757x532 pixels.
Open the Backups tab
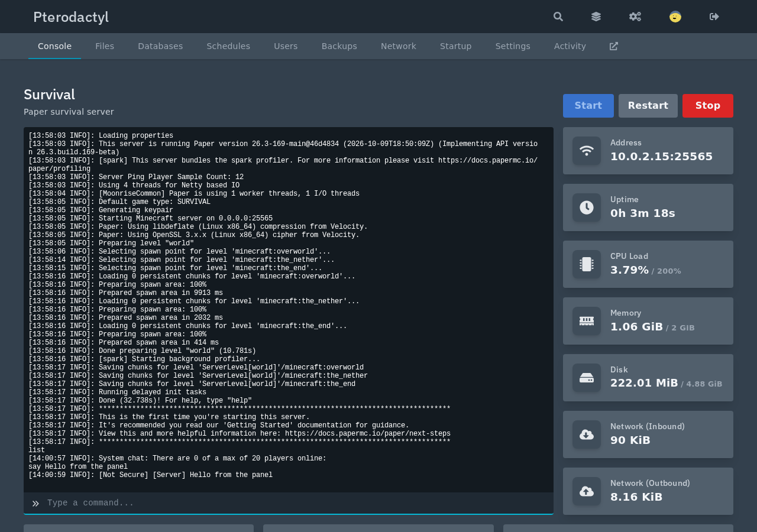pos(339,46)
